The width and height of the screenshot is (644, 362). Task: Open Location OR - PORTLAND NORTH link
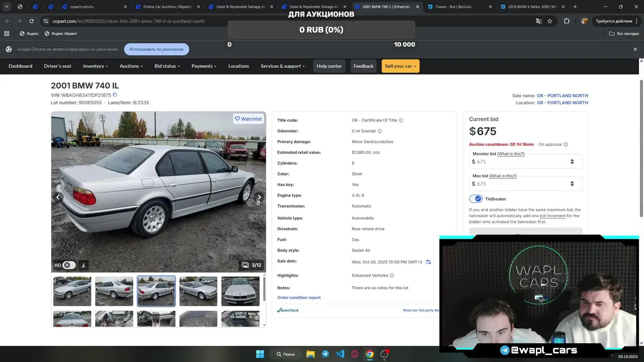pyautogui.click(x=562, y=103)
